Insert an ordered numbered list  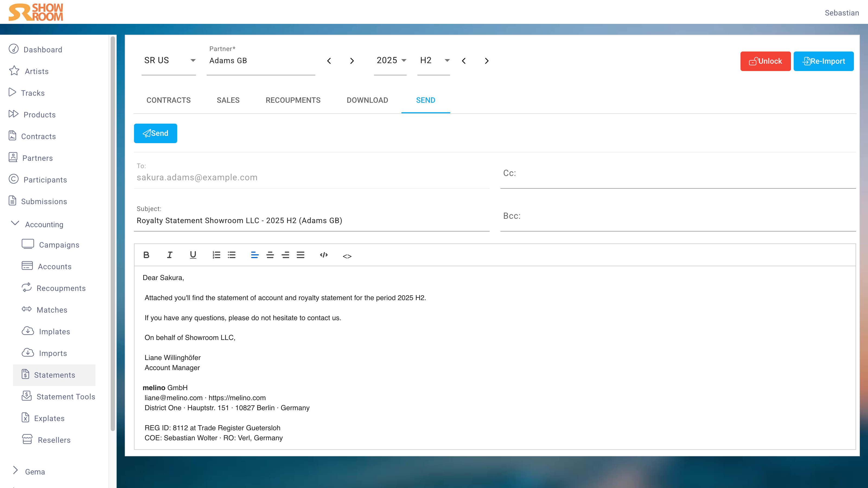click(x=216, y=255)
